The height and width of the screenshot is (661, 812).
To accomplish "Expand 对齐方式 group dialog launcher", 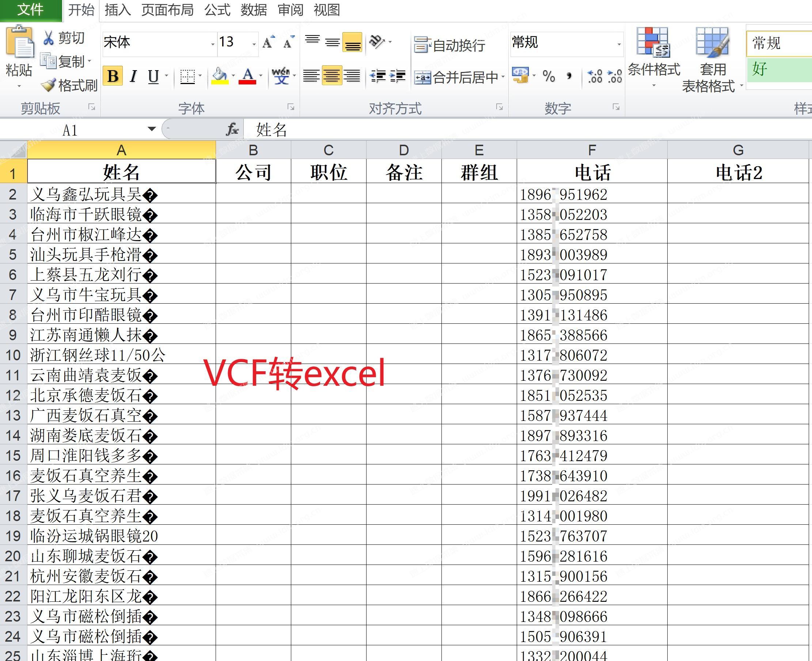I will (499, 107).
